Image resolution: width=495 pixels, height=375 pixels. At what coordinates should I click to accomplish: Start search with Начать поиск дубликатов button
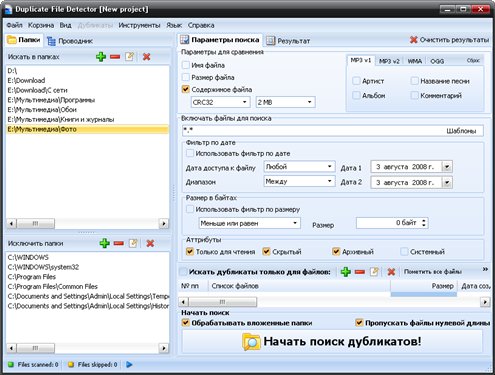click(332, 342)
